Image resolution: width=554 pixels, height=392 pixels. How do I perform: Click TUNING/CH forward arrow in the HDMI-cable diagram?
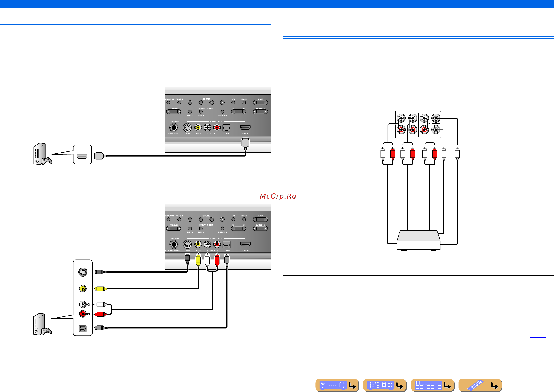[265, 112]
